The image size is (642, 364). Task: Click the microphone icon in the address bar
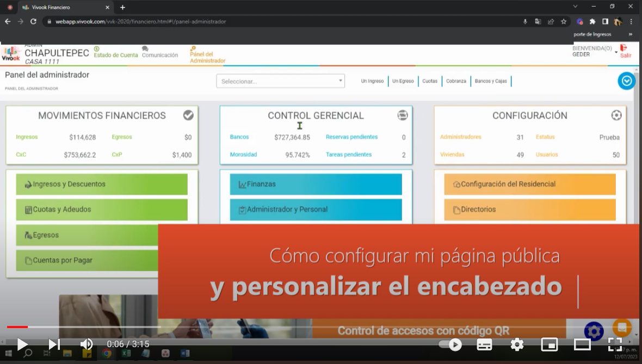tap(525, 22)
